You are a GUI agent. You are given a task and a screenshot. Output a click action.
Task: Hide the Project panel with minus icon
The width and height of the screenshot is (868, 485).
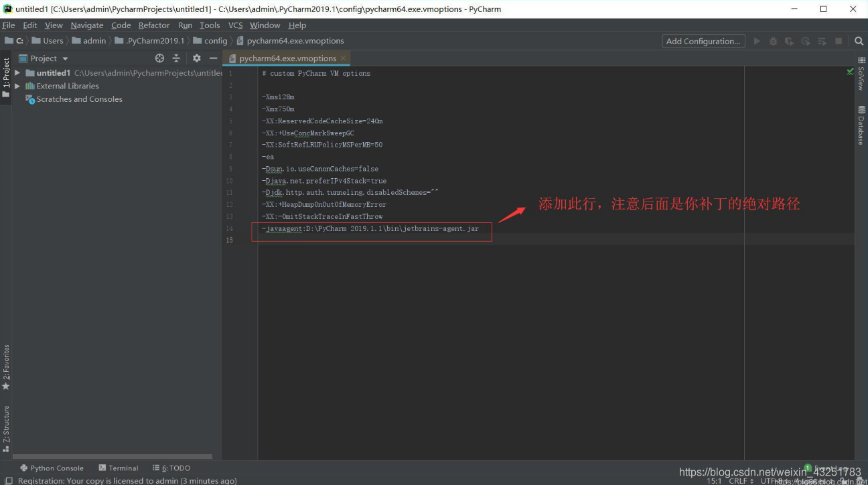[x=213, y=58]
